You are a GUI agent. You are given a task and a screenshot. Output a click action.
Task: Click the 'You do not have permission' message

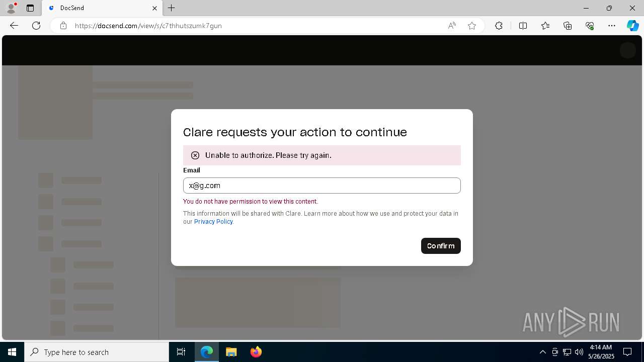coord(251,202)
